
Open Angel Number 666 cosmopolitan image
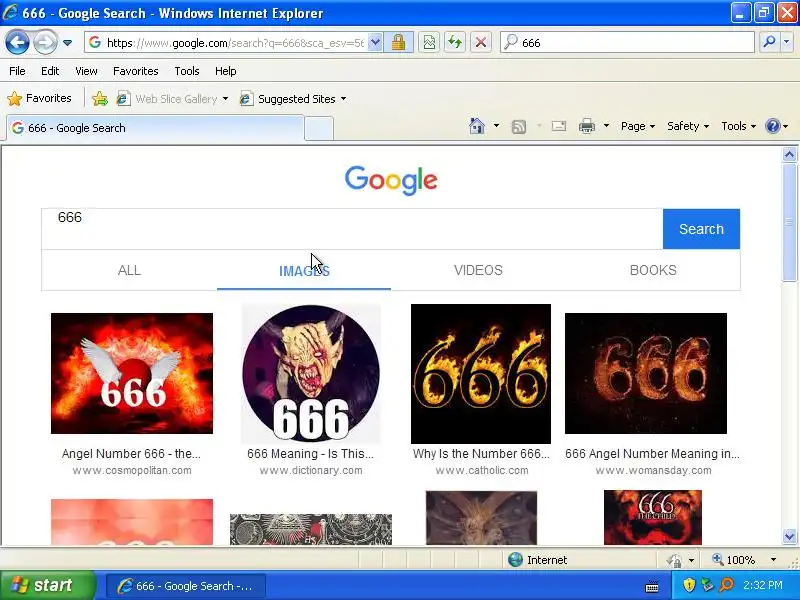[x=132, y=373]
